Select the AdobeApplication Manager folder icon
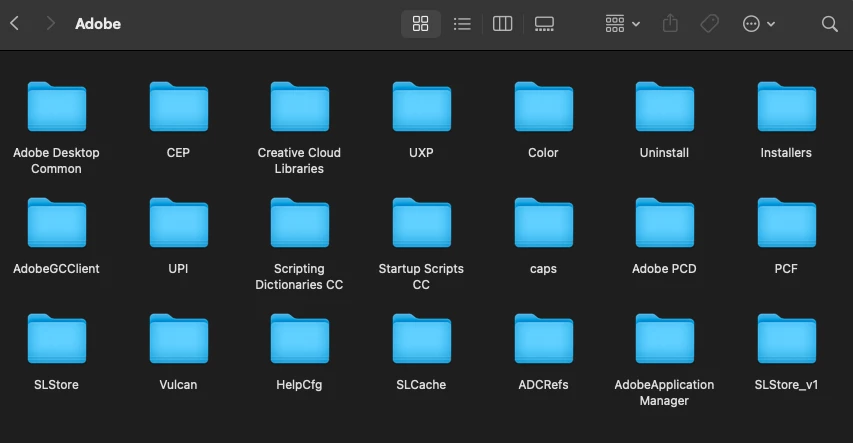Screen dimensions: 853x443 click(665, 339)
